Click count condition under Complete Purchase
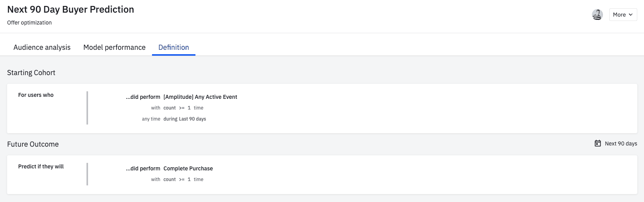The width and height of the screenshot is (644, 202). click(169, 179)
